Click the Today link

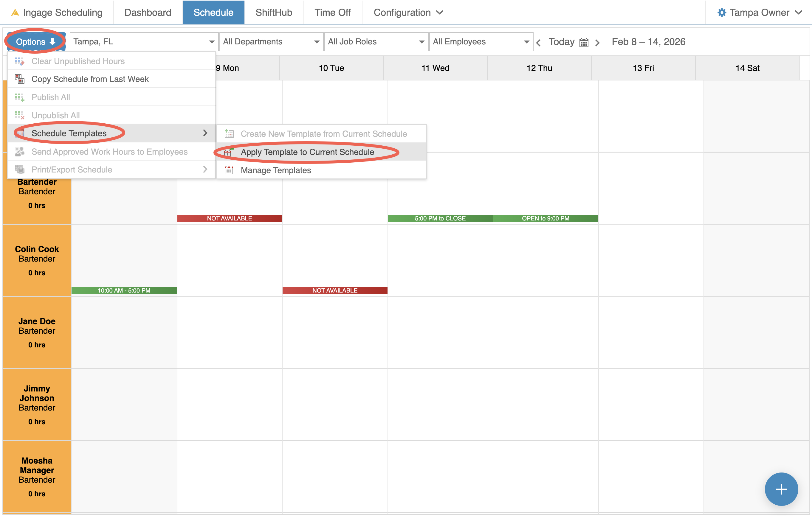tap(561, 42)
